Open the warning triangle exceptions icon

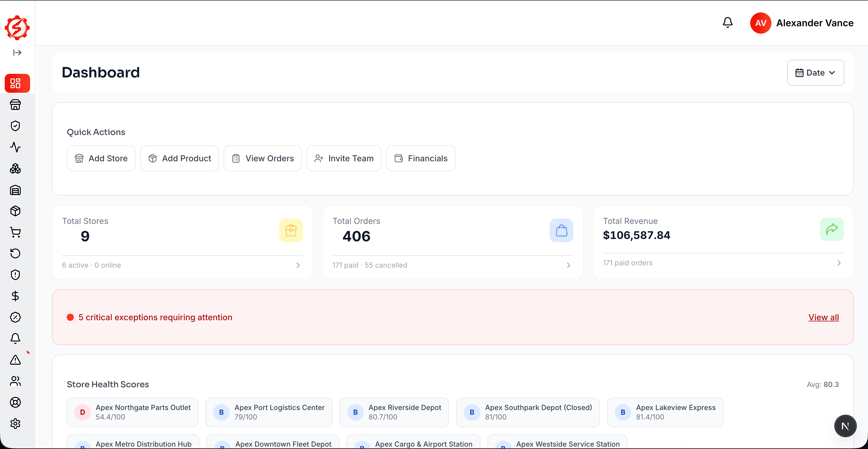15,360
